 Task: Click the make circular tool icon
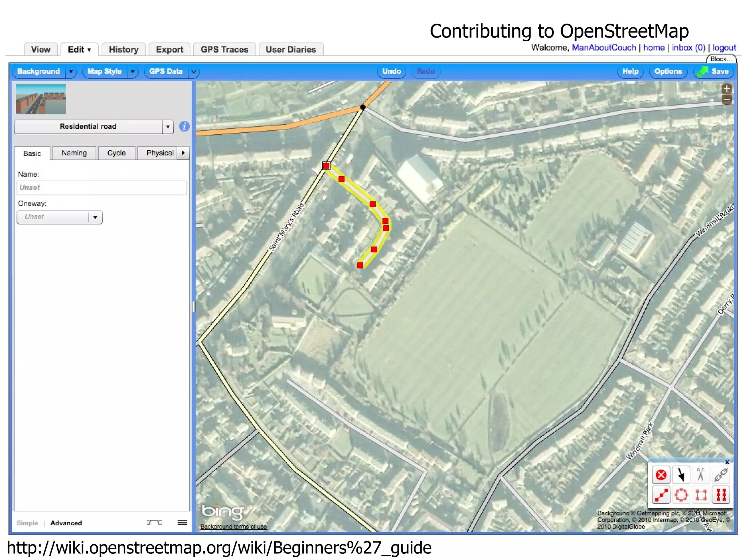click(681, 495)
